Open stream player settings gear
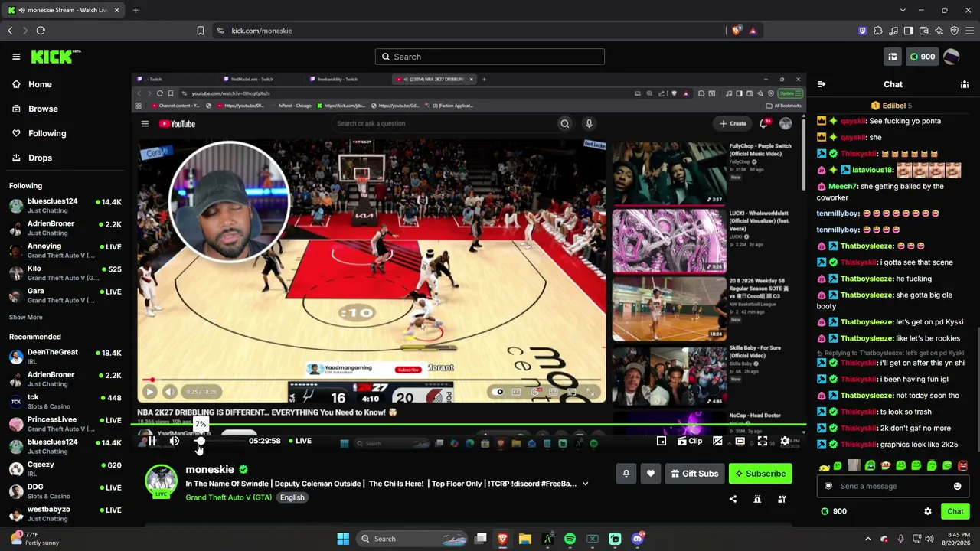The width and height of the screenshot is (980, 551). 785,441
